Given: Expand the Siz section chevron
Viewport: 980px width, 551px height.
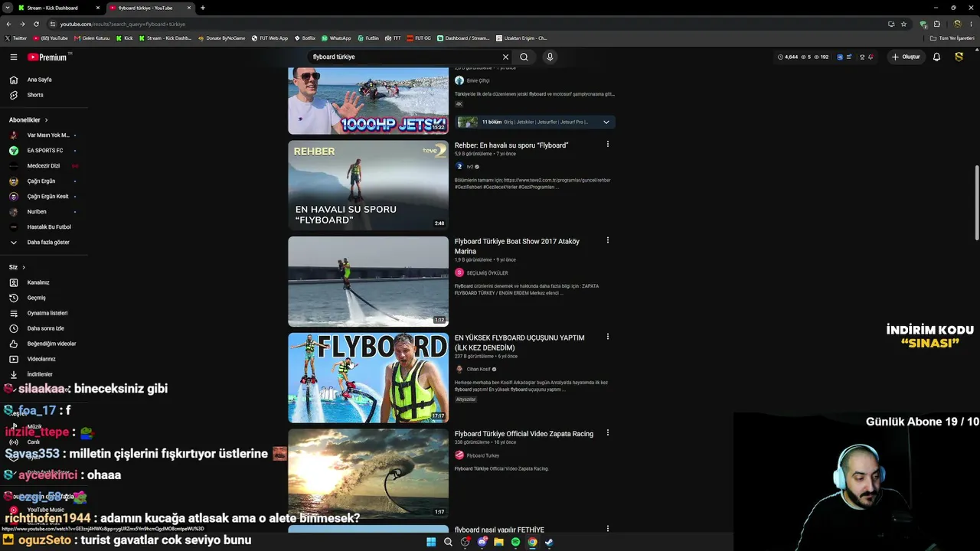Looking at the screenshot, I should point(24,267).
